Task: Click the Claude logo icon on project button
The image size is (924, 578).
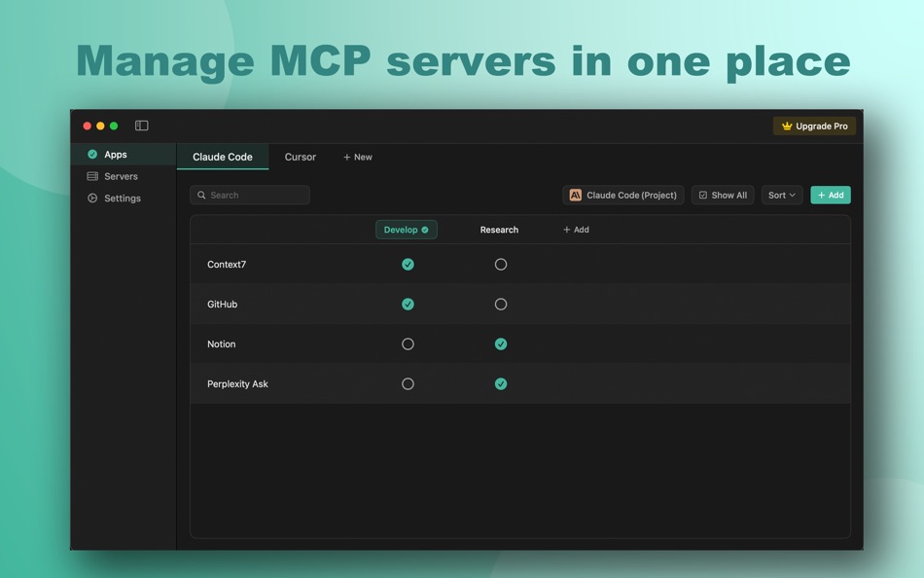Action: (575, 196)
